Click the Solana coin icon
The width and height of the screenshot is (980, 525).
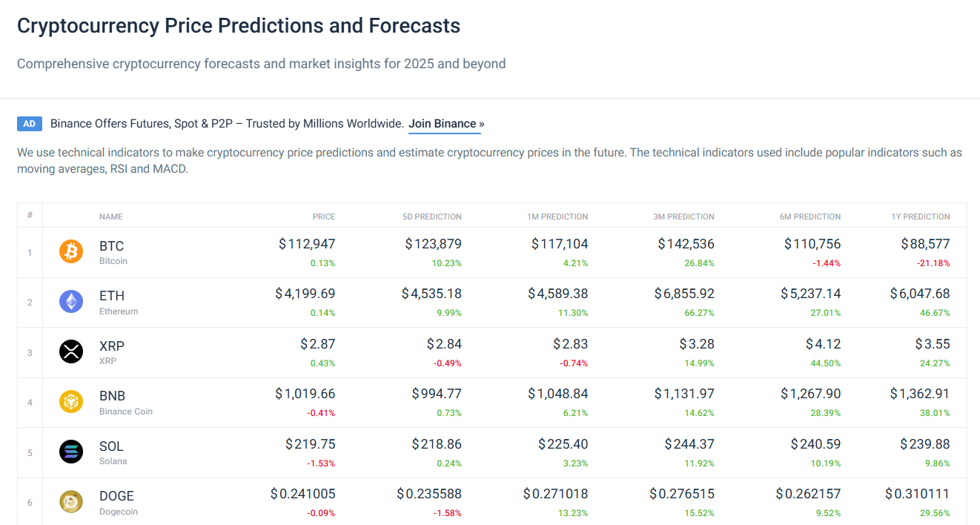pos(71,452)
